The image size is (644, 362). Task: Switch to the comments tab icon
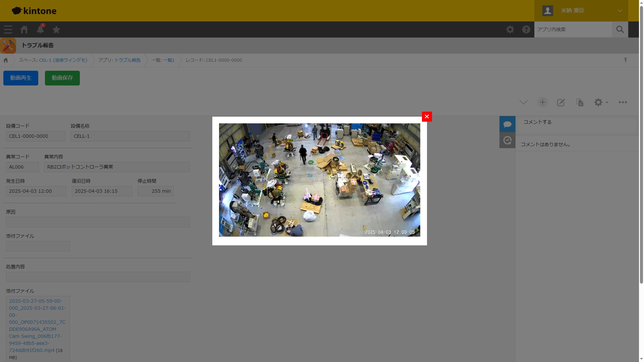[x=507, y=124]
